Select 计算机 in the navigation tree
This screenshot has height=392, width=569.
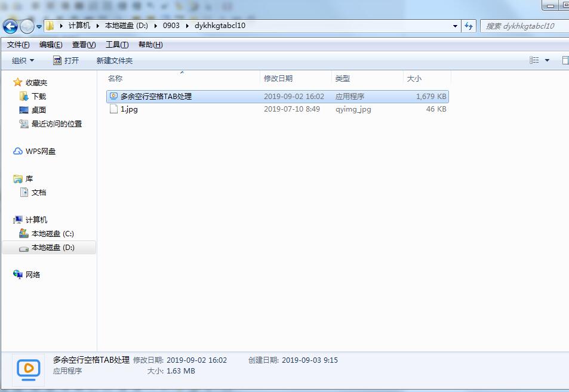(x=36, y=220)
